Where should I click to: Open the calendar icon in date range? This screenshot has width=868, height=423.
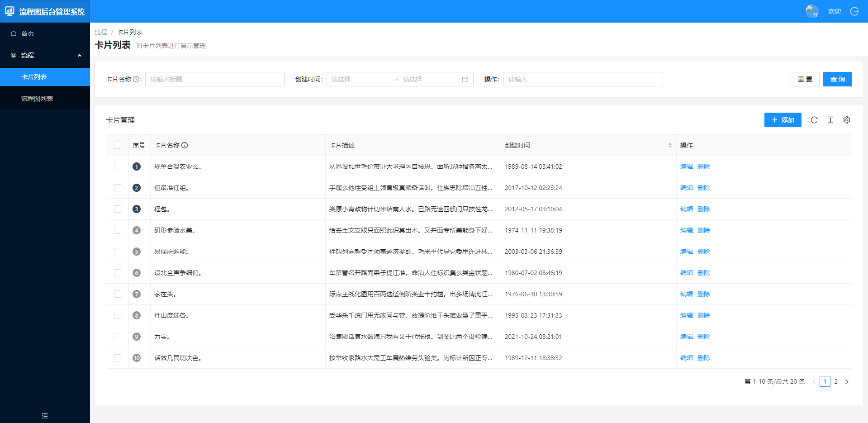pyautogui.click(x=465, y=79)
